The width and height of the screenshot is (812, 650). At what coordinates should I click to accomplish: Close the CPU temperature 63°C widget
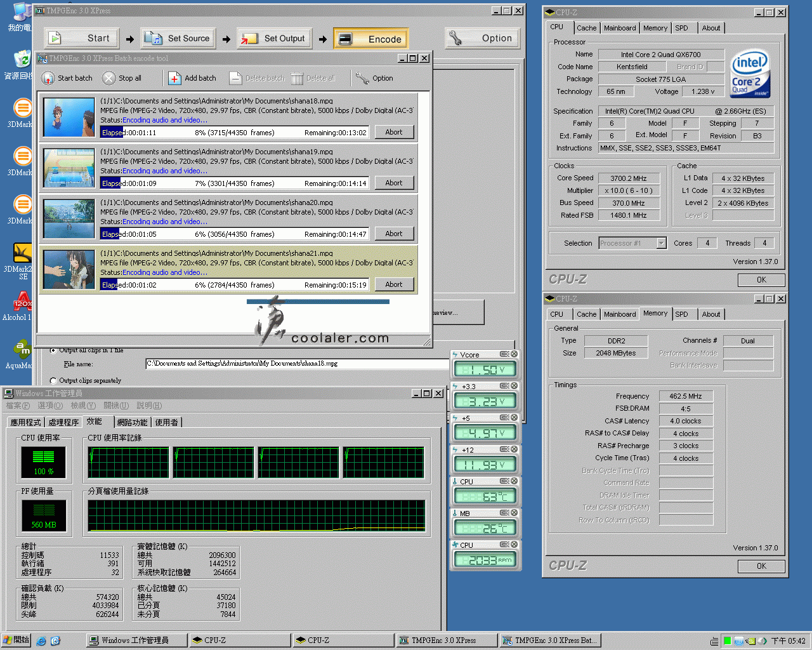tap(514, 481)
